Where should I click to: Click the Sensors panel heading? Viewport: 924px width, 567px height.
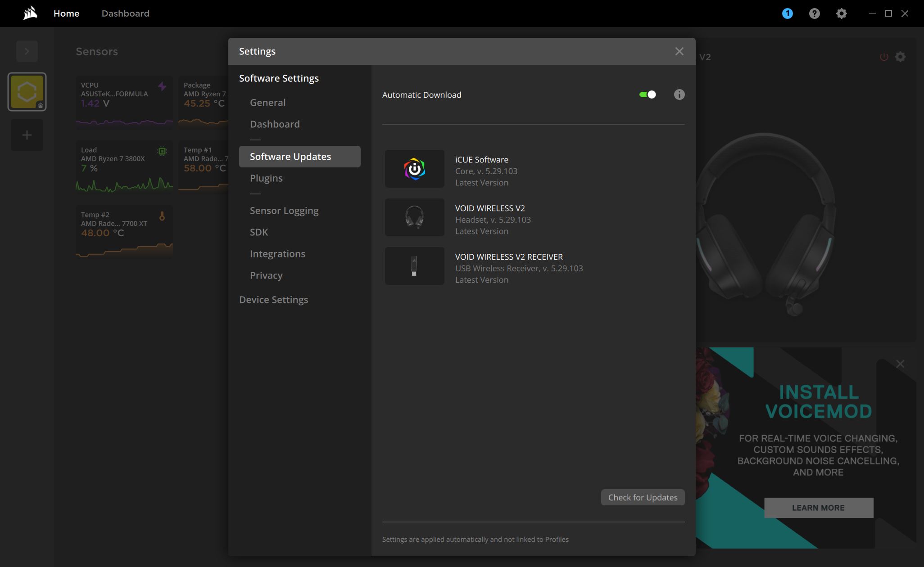97,51
